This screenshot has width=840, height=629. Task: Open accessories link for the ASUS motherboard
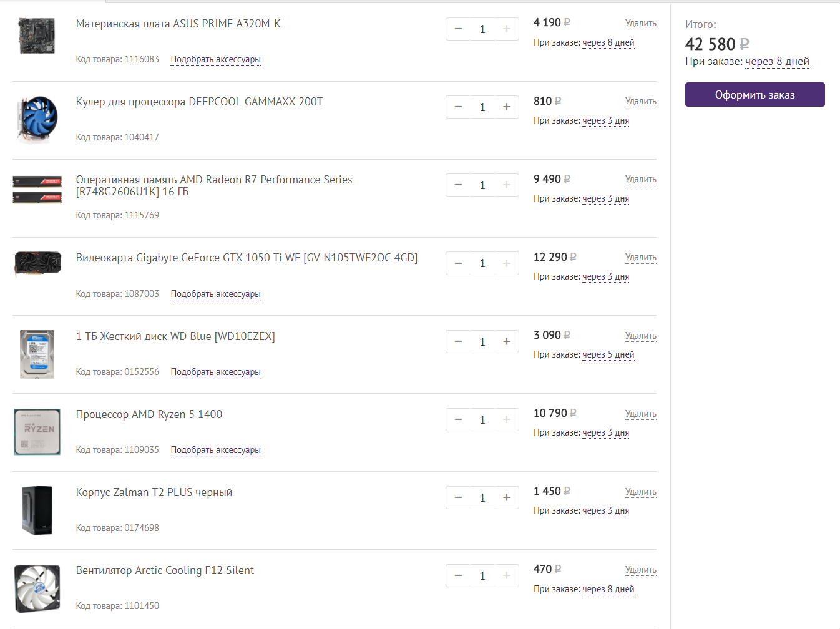pos(215,59)
